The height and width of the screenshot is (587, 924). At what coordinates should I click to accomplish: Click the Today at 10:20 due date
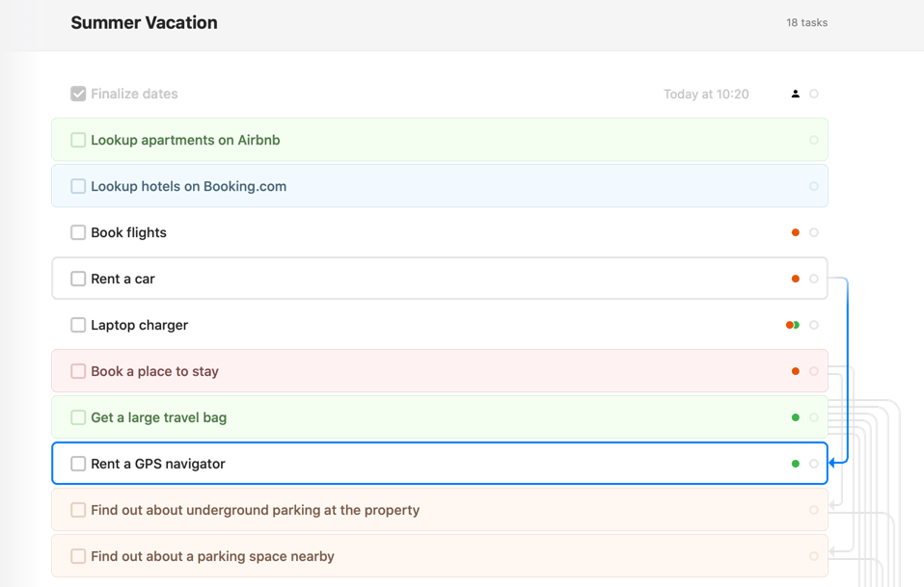pyautogui.click(x=706, y=93)
